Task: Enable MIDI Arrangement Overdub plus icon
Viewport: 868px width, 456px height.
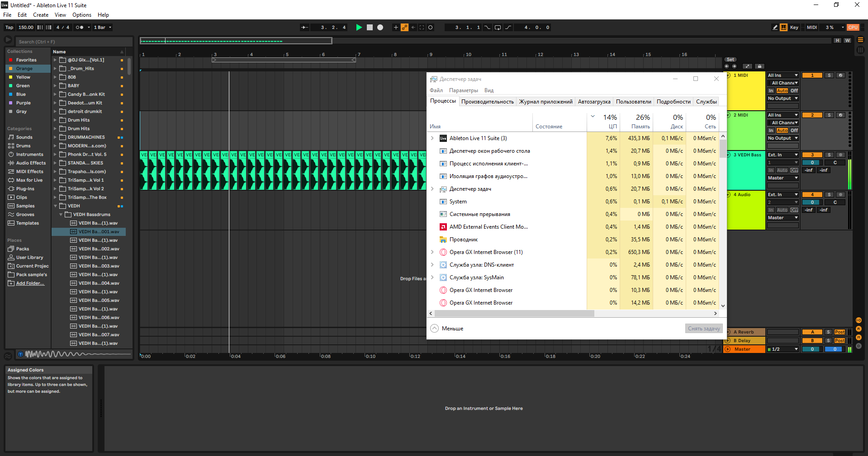Action: tap(396, 28)
